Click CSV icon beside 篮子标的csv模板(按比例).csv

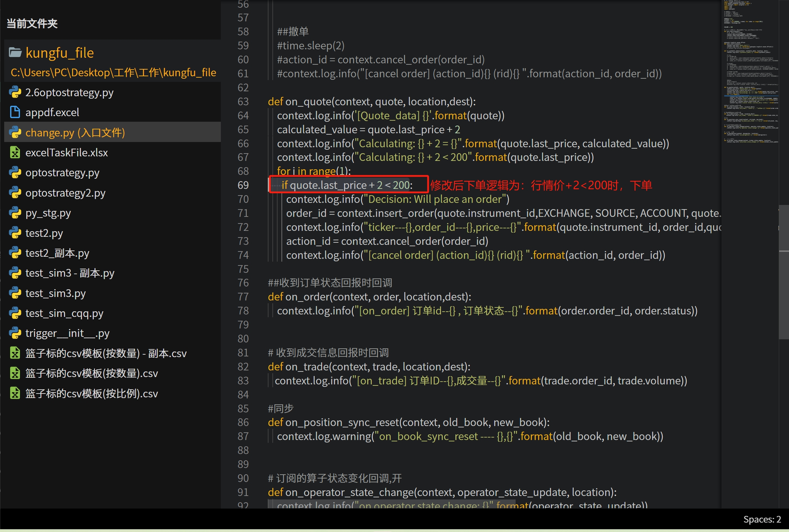pyautogui.click(x=15, y=393)
